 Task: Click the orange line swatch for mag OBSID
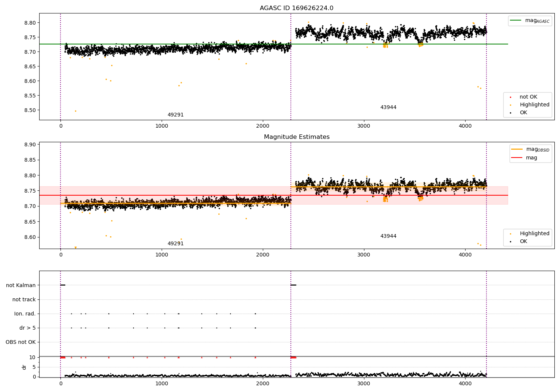(517, 149)
